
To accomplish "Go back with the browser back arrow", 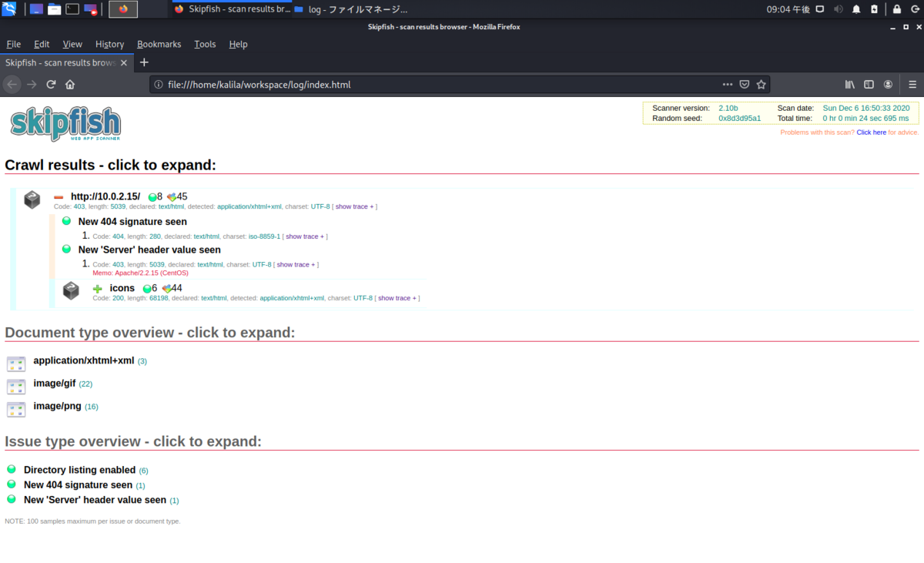I will [12, 84].
